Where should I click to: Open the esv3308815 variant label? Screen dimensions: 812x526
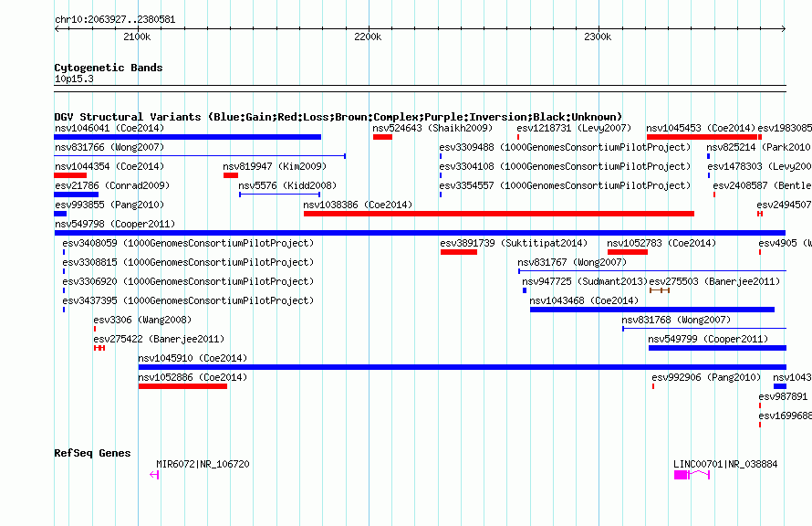tap(188, 262)
